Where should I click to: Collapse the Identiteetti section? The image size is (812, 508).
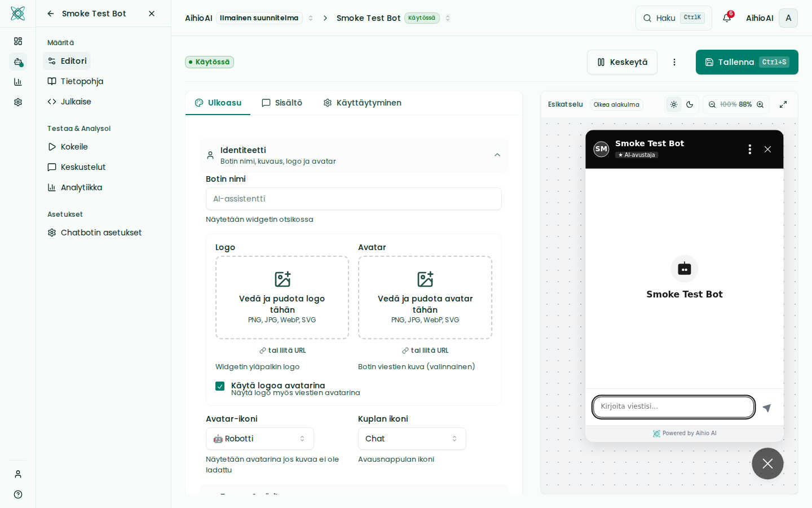coord(497,155)
